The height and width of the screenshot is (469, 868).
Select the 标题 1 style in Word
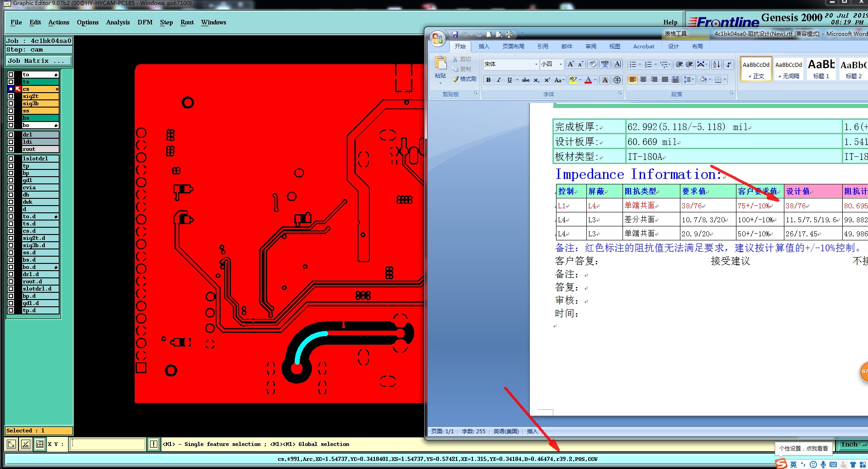tap(821, 69)
